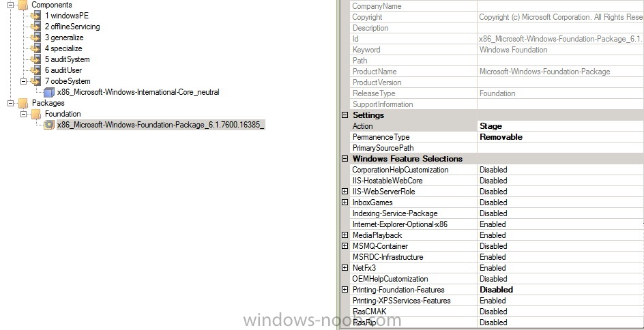Click the 7 oobeSystem pass icon
Image resolution: width=644 pixels, height=330 pixels.
click(x=36, y=81)
